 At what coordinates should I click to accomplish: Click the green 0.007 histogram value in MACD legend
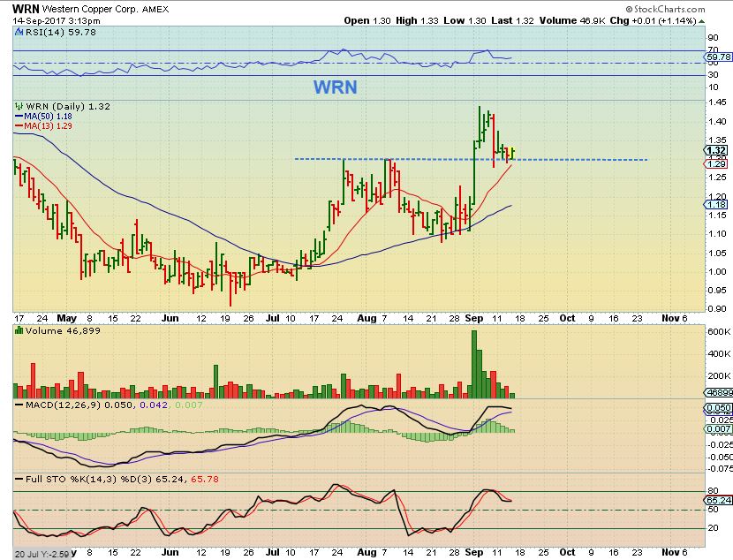pos(188,405)
